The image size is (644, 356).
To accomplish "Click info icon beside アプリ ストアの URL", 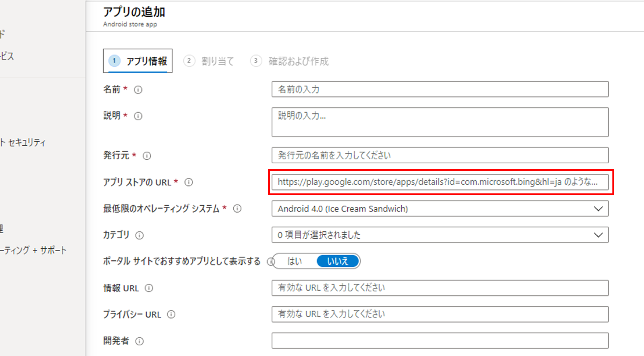I will tap(189, 182).
